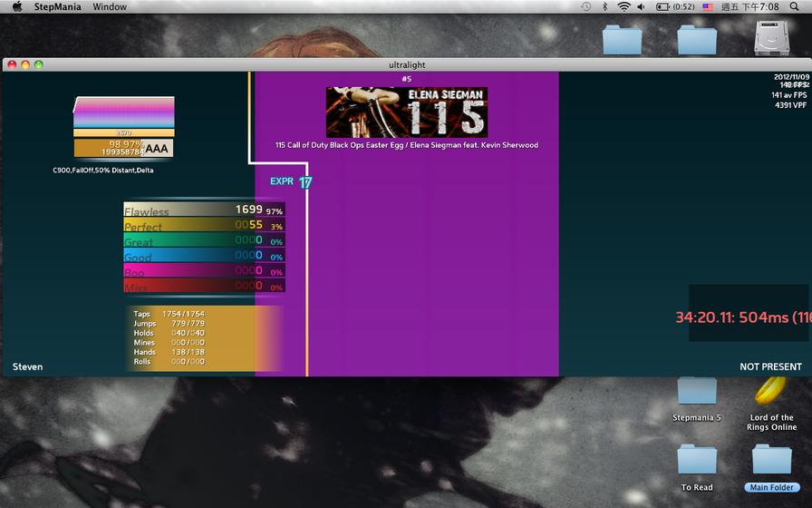Screen dimensions: 812x508
Task: Click the 2012/11/09 date stamp
Action: coord(791,77)
